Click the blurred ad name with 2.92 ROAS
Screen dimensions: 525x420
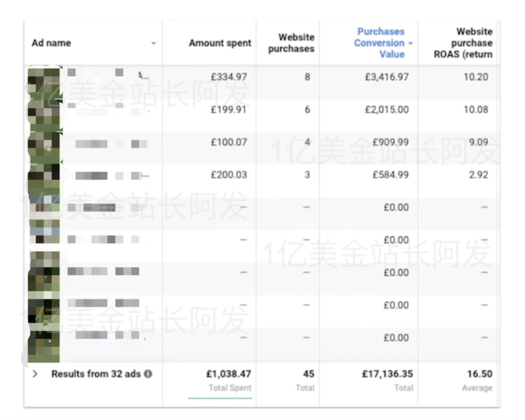pyautogui.click(x=107, y=175)
